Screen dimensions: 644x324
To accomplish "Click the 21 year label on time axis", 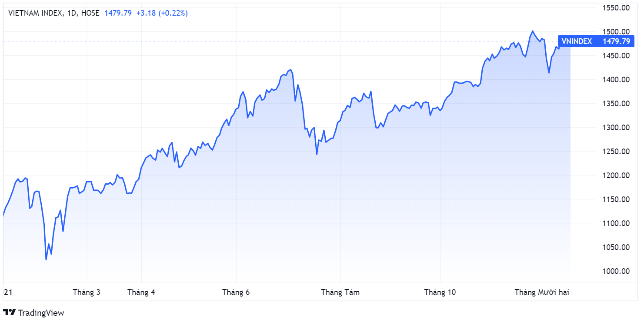I will pyautogui.click(x=7, y=292).
